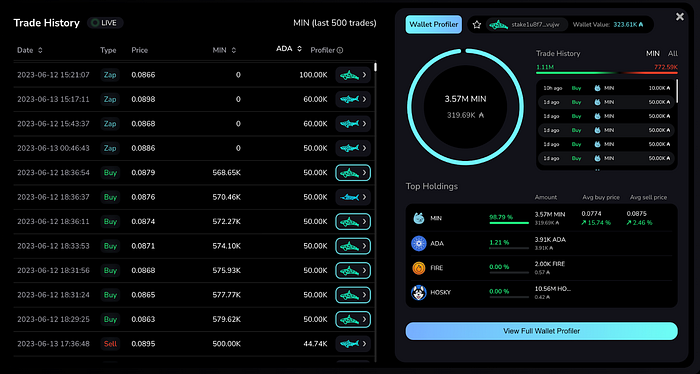The height and width of the screenshot is (374, 700).
Task: Click the Wallet Value 323.61K figure
Action: pos(628,25)
